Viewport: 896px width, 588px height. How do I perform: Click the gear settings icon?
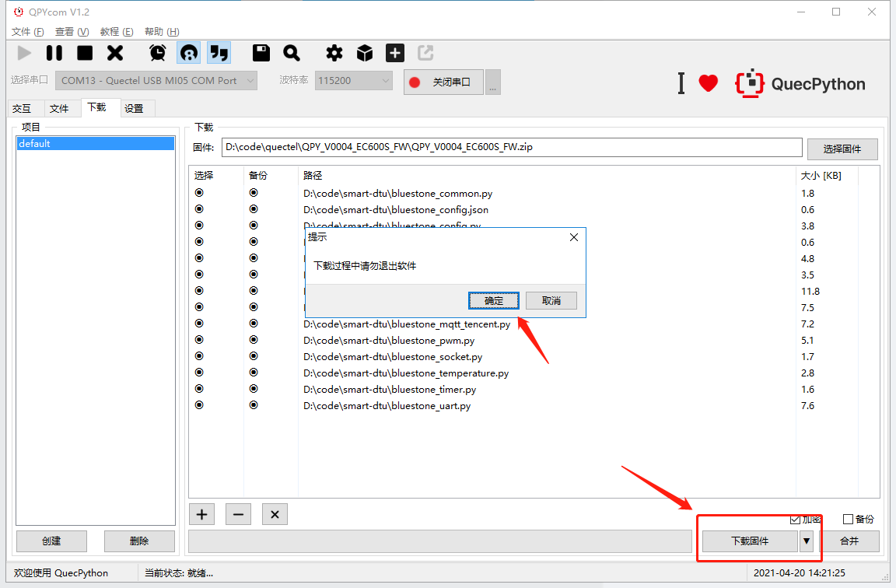(x=334, y=52)
